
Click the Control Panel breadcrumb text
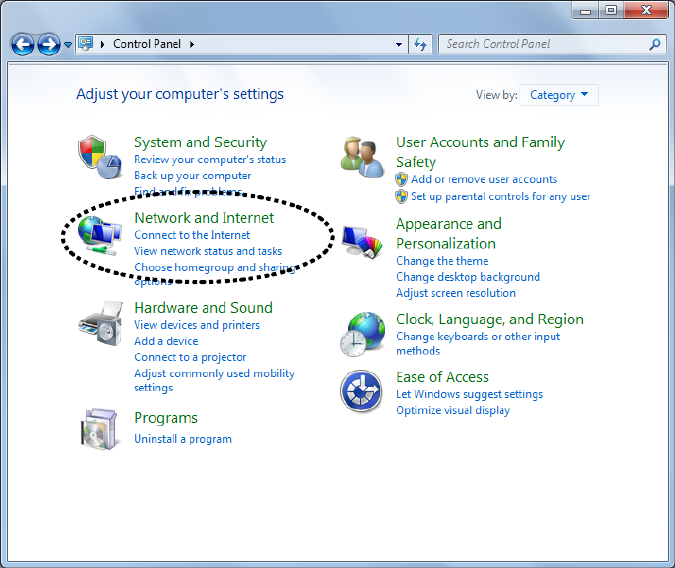tap(147, 44)
